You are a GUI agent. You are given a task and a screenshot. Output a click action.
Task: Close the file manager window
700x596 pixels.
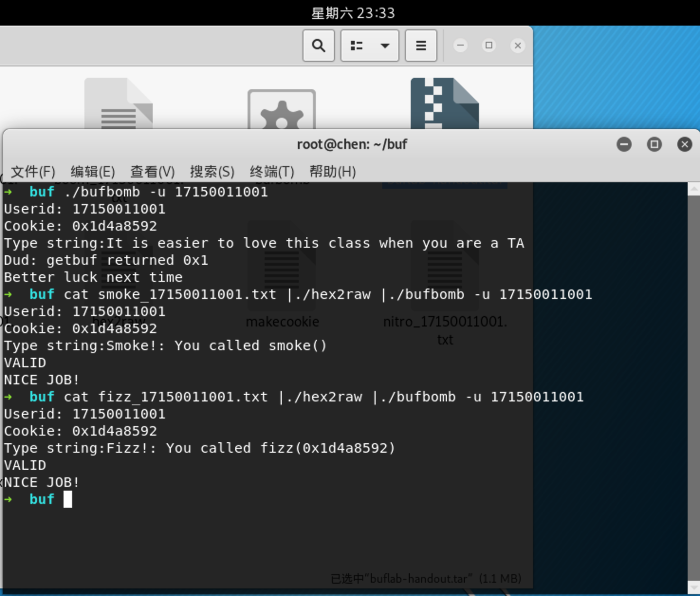click(518, 46)
